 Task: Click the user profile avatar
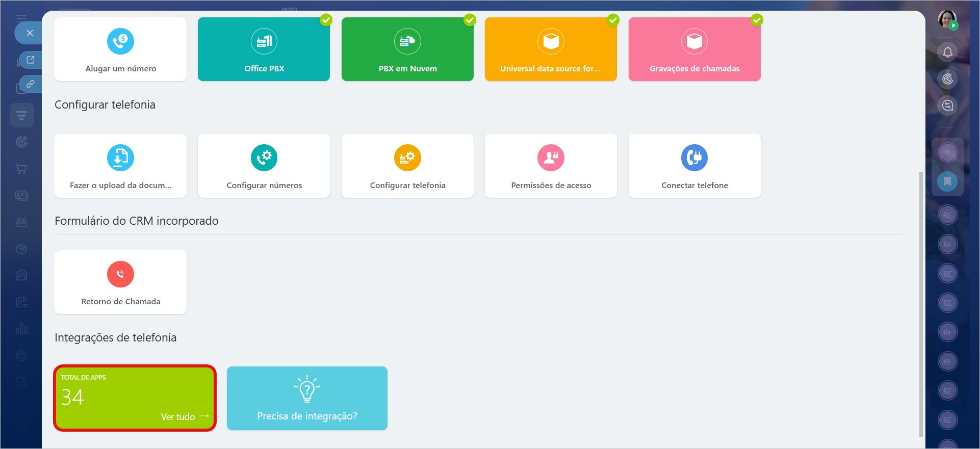[947, 20]
